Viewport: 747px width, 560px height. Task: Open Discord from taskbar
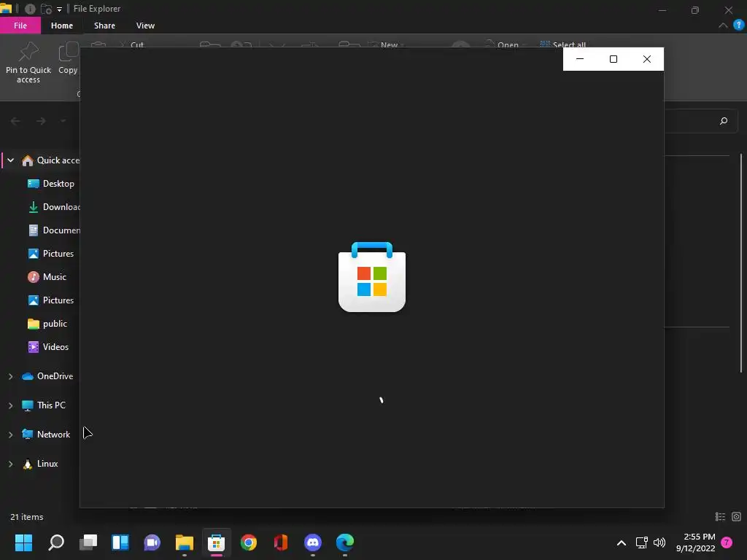pyautogui.click(x=312, y=542)
